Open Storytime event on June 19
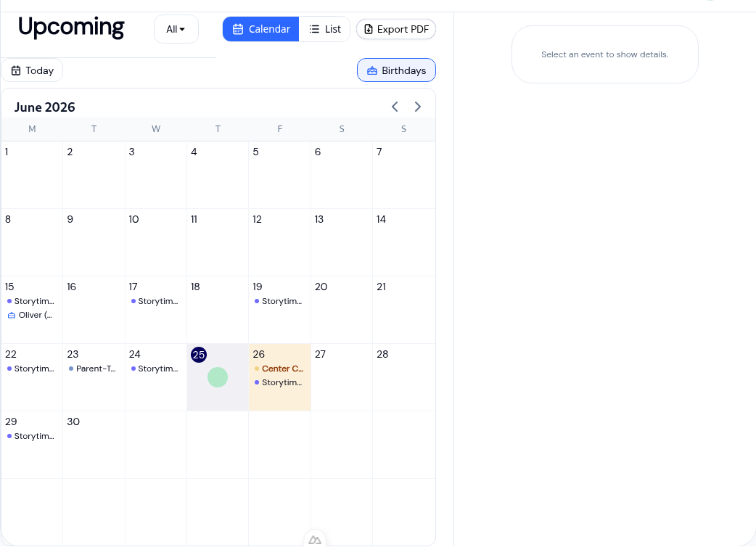The width and height of the screenshot is (756, 547). click(x=279, y=301)
